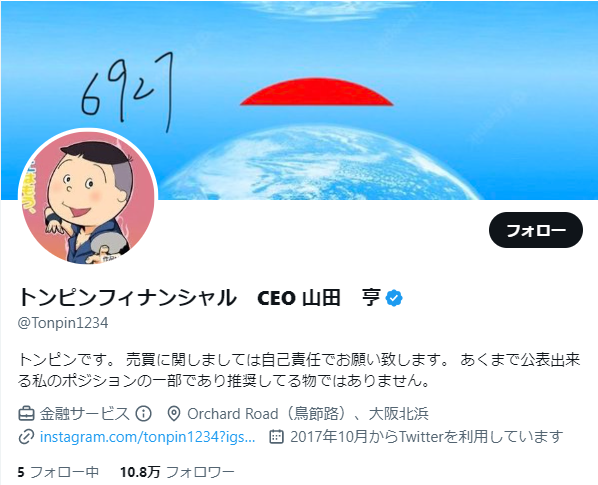Click the blue verified badge icon
The width and height of the screenshot is (598, 485).
pyautogui.click(x=394, y=298)
